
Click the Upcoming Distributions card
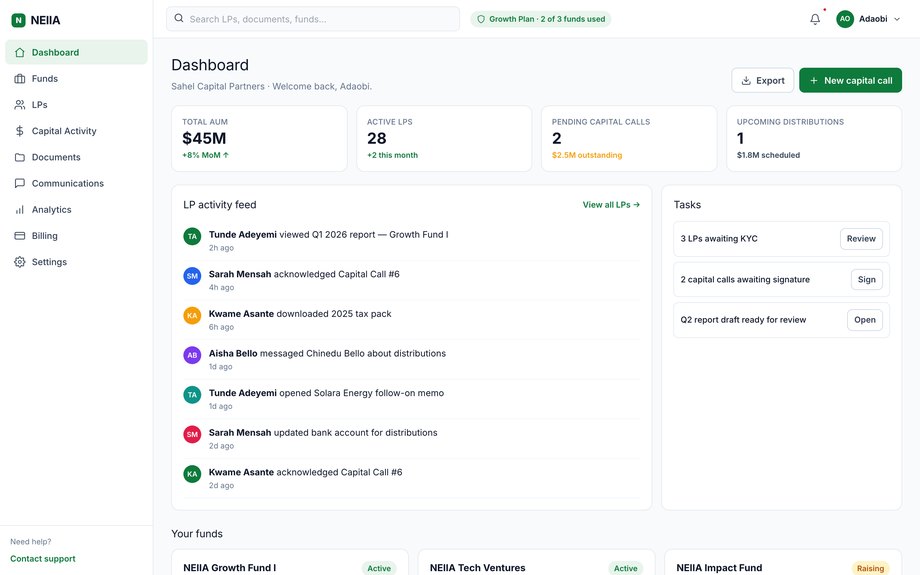[814, 138]
